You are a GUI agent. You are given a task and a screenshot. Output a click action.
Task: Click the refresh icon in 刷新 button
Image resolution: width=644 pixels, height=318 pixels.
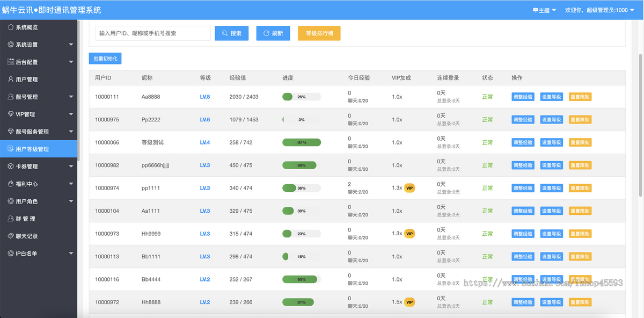click(266, 33)
